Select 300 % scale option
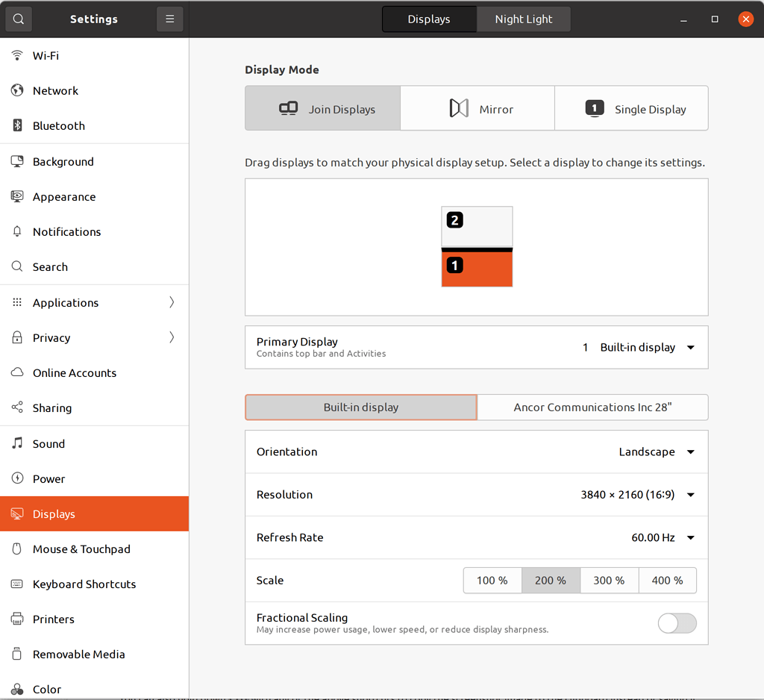 609,581
